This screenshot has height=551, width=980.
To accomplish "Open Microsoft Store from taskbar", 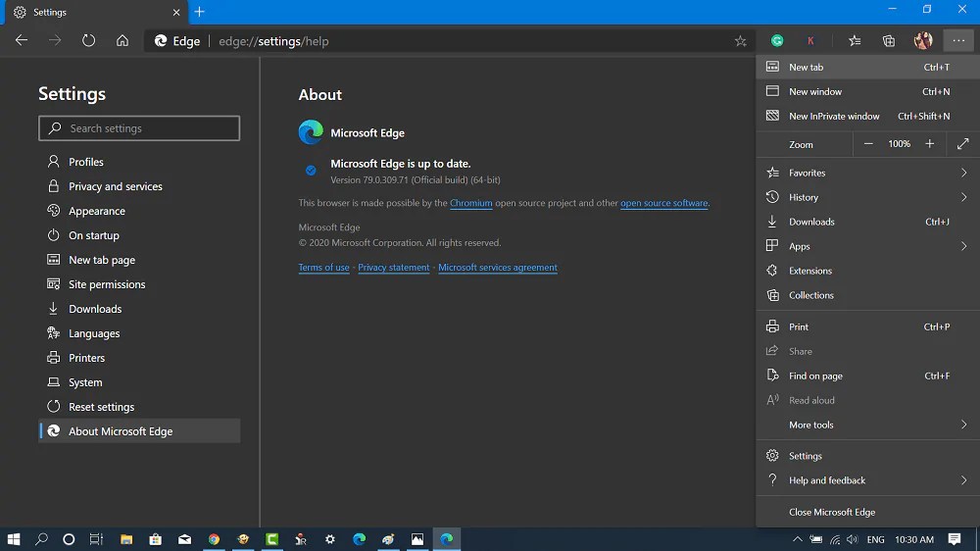I will point(155,539).
